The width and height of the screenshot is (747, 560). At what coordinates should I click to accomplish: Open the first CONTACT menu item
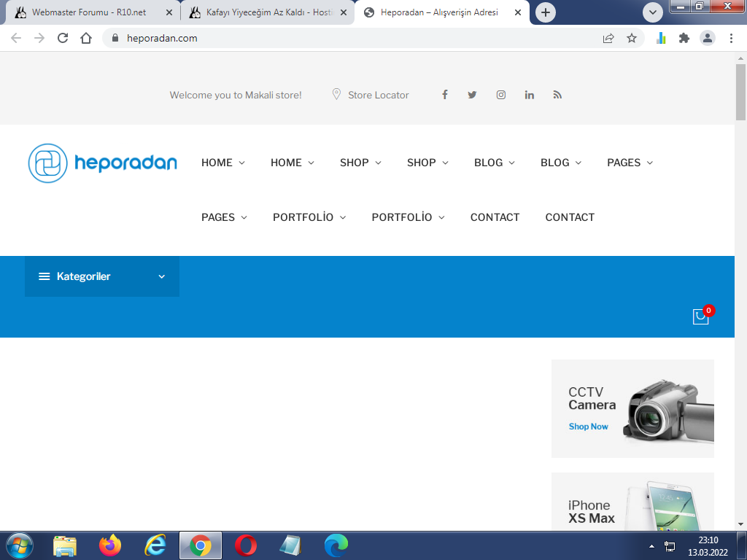pyautogui.click(x=495, y=217)
